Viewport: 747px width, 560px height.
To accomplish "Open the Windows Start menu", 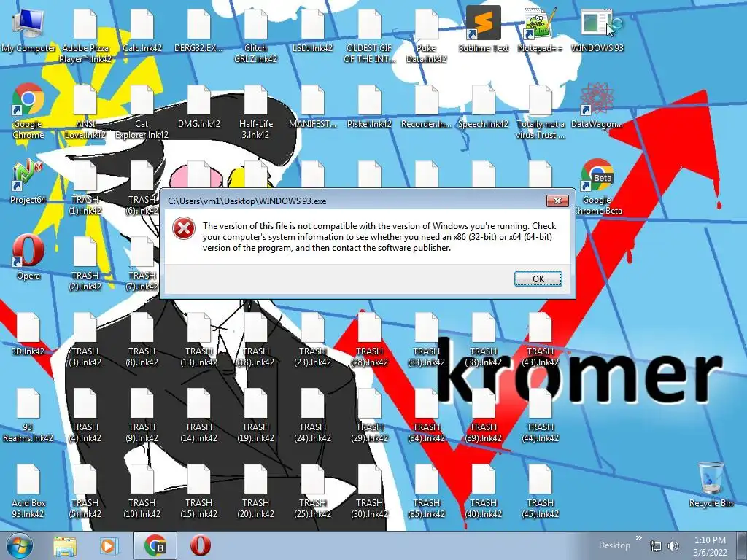I will coord(20,545).
